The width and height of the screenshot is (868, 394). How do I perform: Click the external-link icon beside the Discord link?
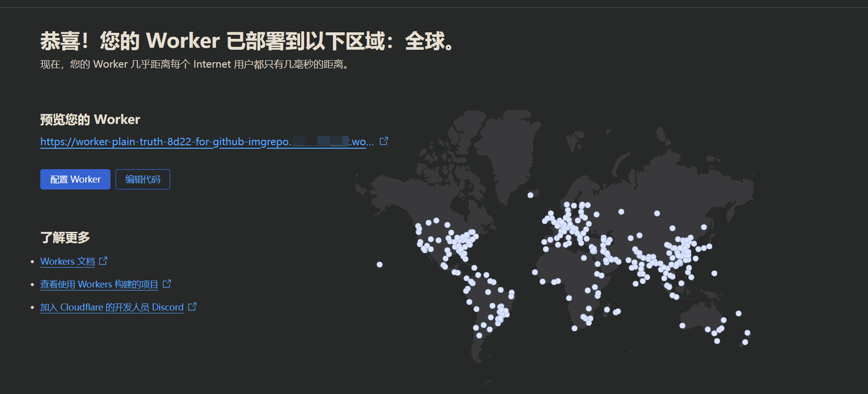pyautogui.click(x=192, y=306)
